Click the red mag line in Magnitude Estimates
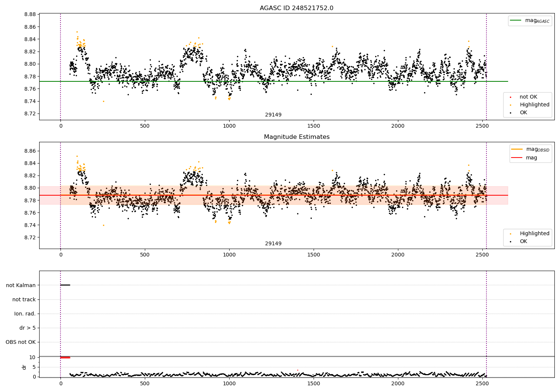 point(274,195)
